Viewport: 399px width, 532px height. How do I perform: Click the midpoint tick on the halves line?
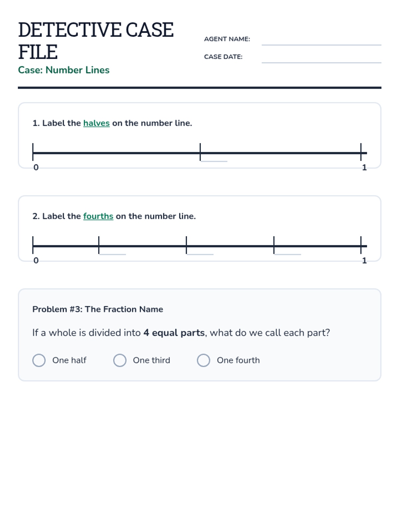click(200, 152)
